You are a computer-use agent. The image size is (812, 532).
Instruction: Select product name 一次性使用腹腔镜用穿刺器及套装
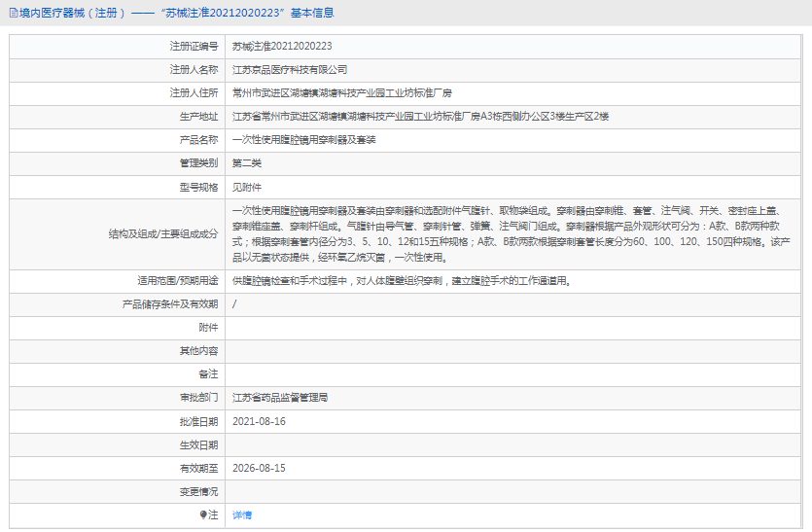click(x=304, y=139)
